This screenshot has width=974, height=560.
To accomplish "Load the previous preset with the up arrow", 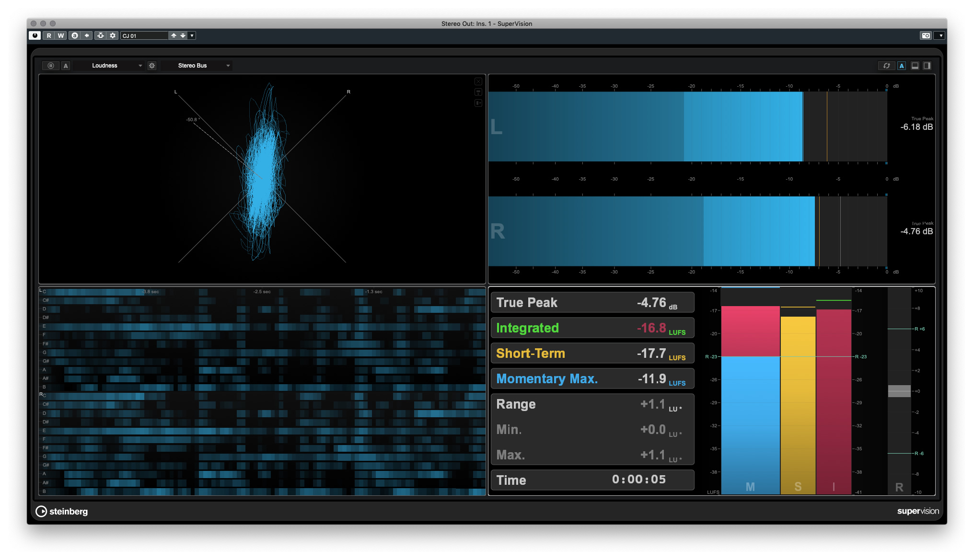I will (x=174, y=35).
